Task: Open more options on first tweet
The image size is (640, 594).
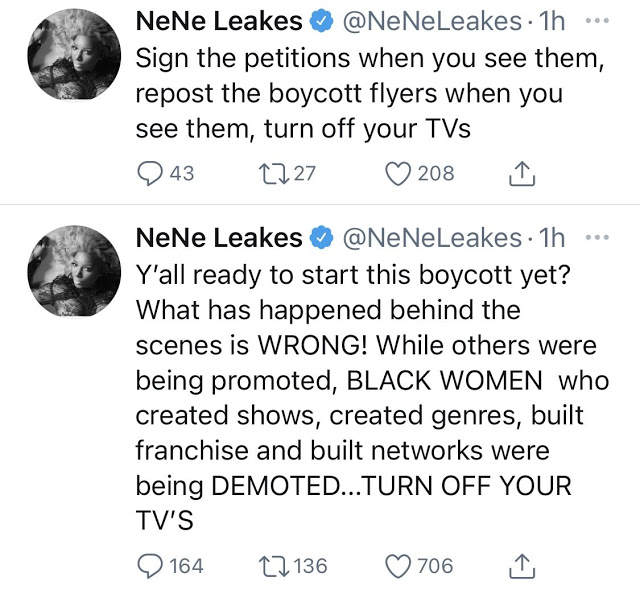Action: [598, 18]
